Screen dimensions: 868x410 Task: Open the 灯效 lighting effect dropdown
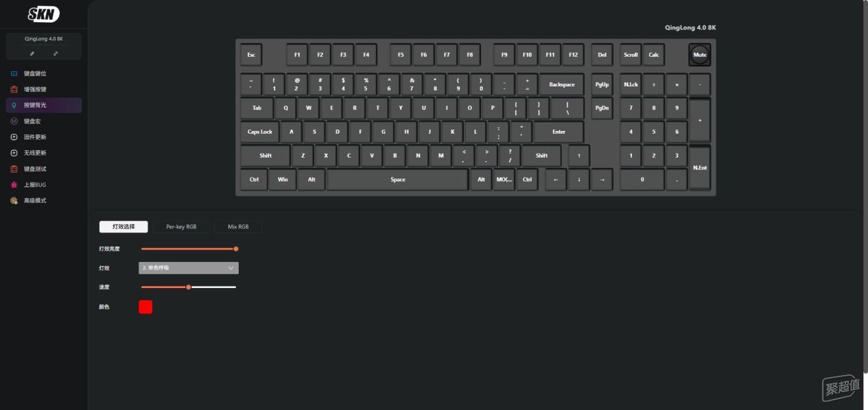[189, 268]
